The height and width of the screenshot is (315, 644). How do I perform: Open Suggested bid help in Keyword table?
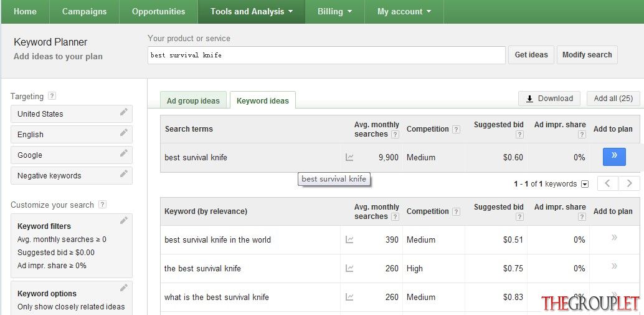pos(519,216)
